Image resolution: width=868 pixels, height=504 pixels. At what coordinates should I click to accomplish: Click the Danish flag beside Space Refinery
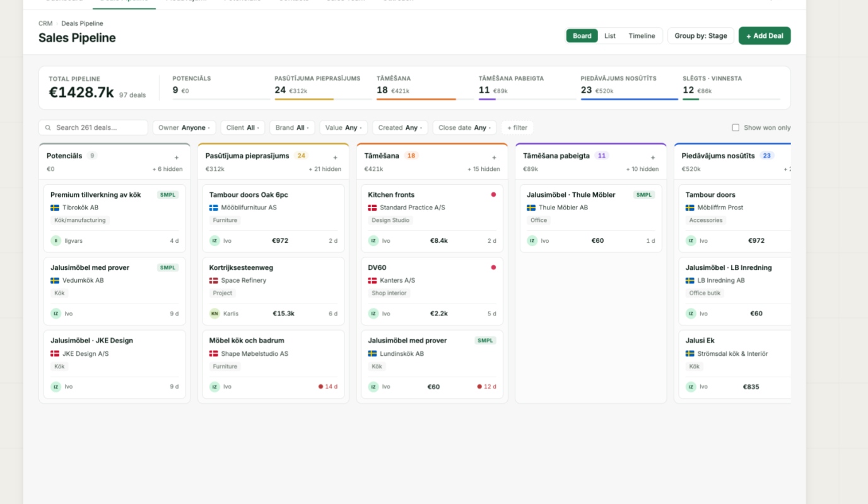214,281
